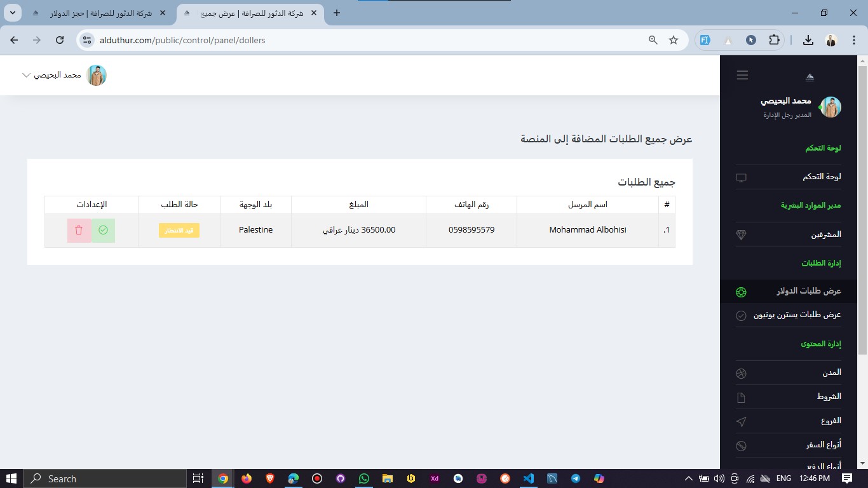Screen dimensions: 868x488
Task: Click the قيد الانتظار status badge
Action: click(179, 230)
